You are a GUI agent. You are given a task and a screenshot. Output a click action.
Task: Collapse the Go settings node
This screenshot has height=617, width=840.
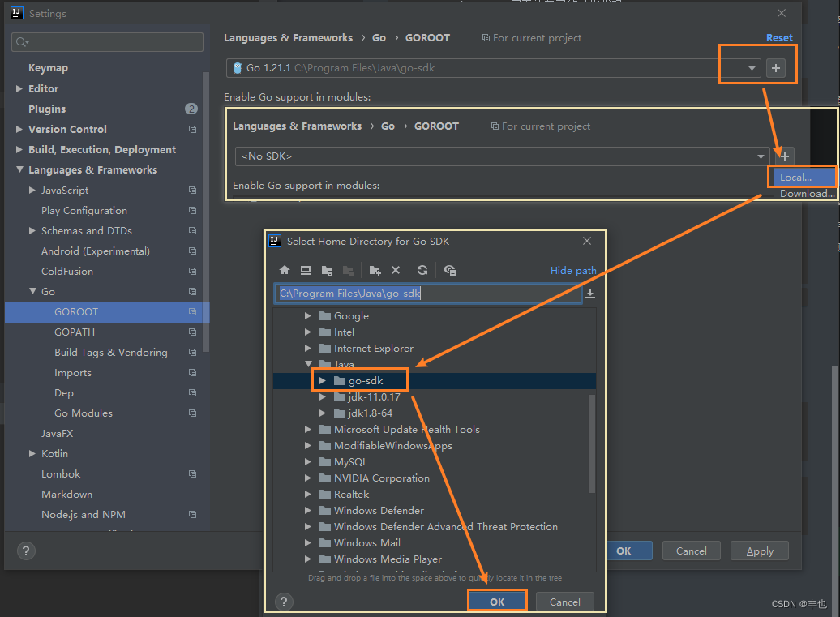click(32, 291)
